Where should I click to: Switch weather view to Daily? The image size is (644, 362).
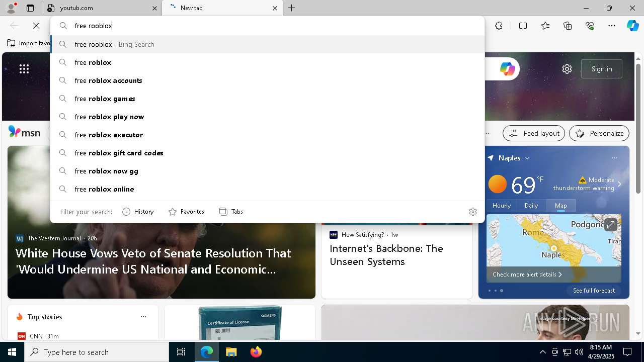[x=531, y=205]
